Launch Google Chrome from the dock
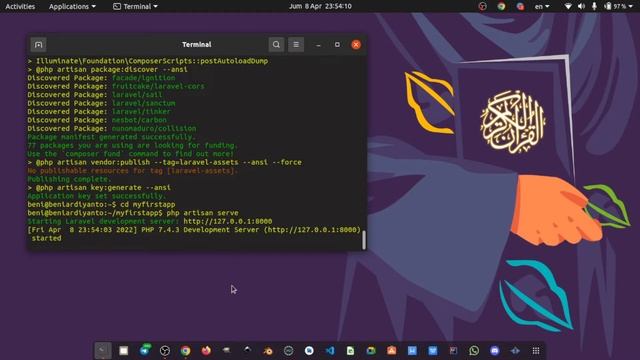The image size is (640, 360). (185, 350)
